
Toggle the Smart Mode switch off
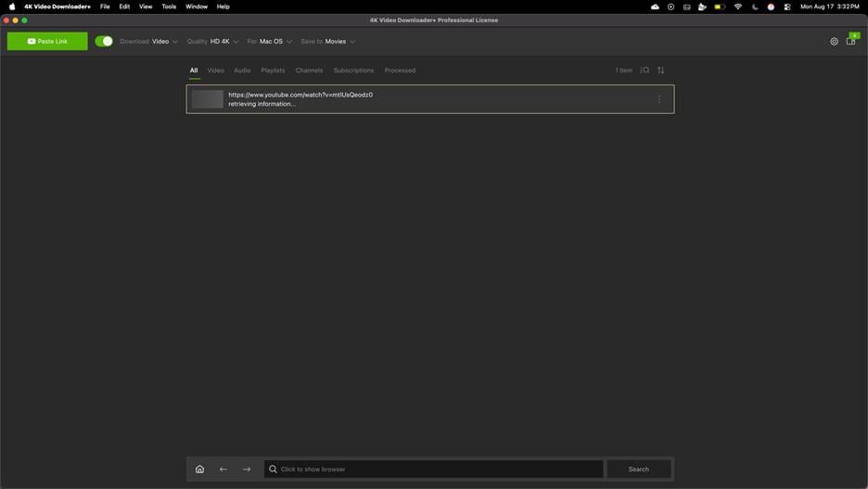pos(104,41)
